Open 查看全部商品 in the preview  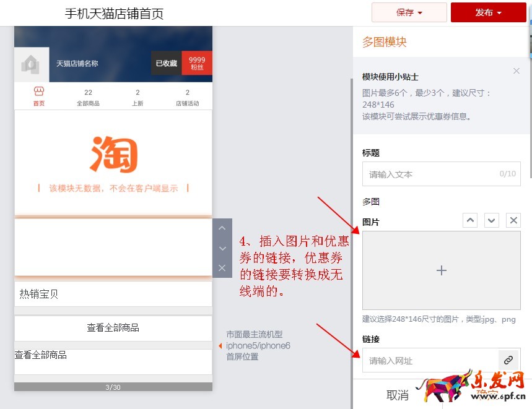click(113, 328)
